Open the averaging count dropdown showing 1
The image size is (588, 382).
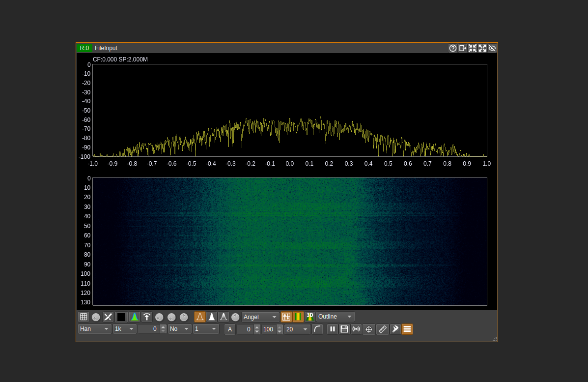(206, 329)
